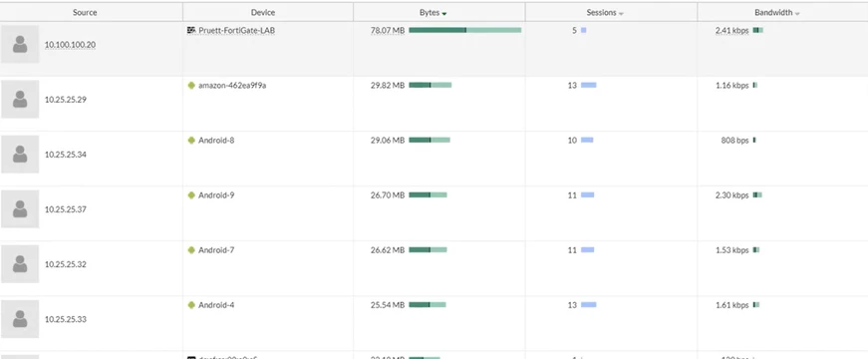Select device name Android-8
Screen dimensions: 868x359
click(216, 141)
